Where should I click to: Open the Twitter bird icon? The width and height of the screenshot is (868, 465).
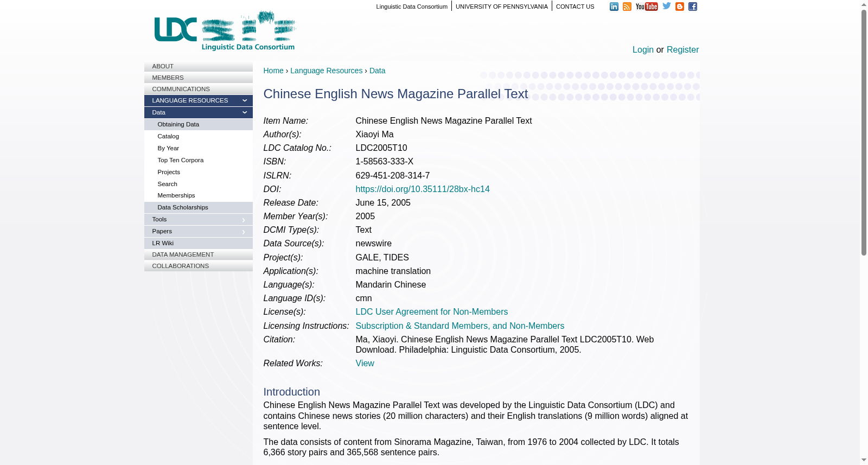point(667,6)
